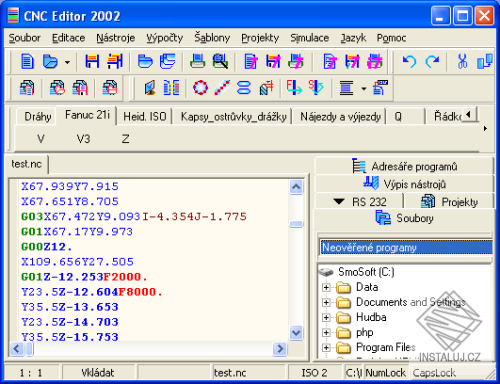The width and height of the screenshot is (500, 384).
Task: Click the two-column compare files icon
Action: (x=171, y=88)
